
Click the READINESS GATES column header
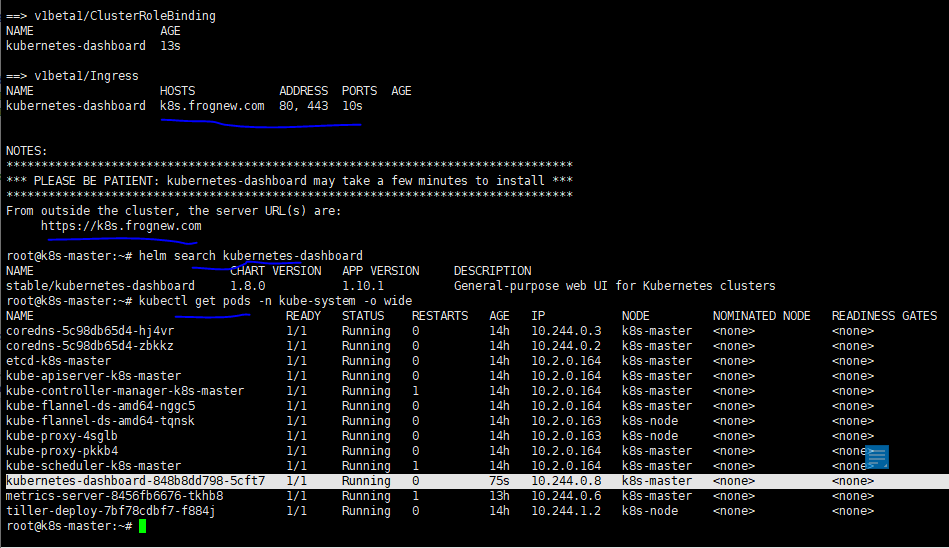(x=884, y=316)
